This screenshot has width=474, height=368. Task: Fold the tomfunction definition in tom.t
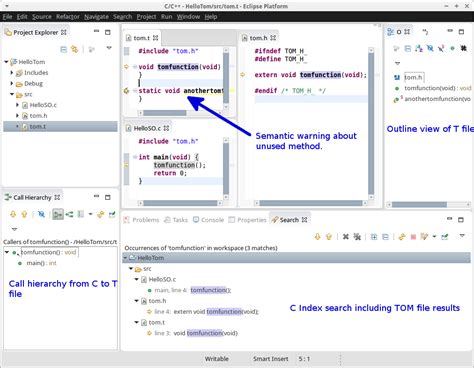tap(135, 67)
